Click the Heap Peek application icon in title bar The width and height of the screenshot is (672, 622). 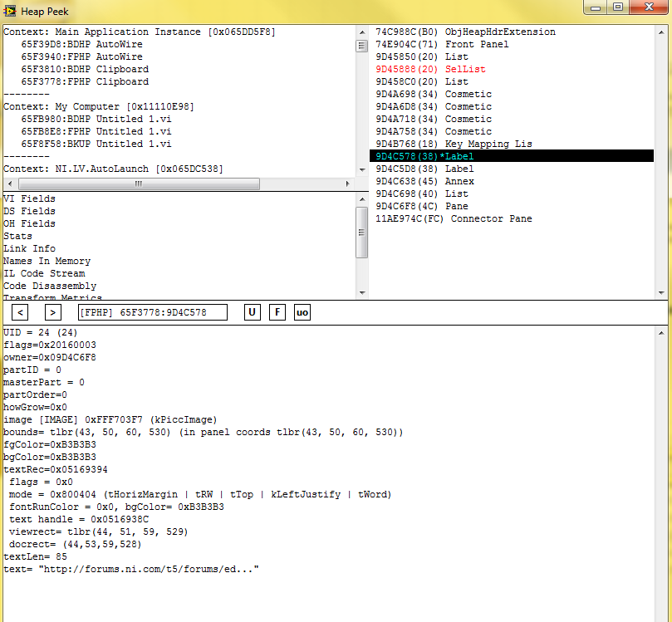[x=10, y=11]
